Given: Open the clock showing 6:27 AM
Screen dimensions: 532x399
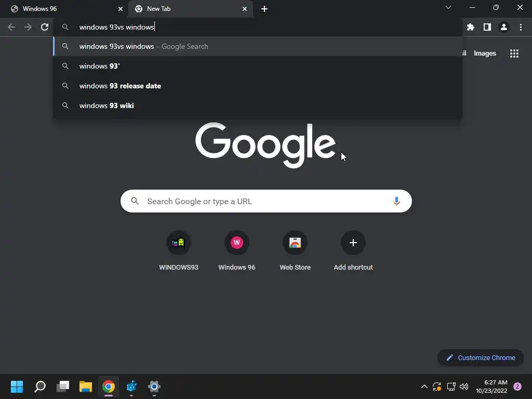Looking at the screenshot, I should pyautogui.click(x=491, y=387).
